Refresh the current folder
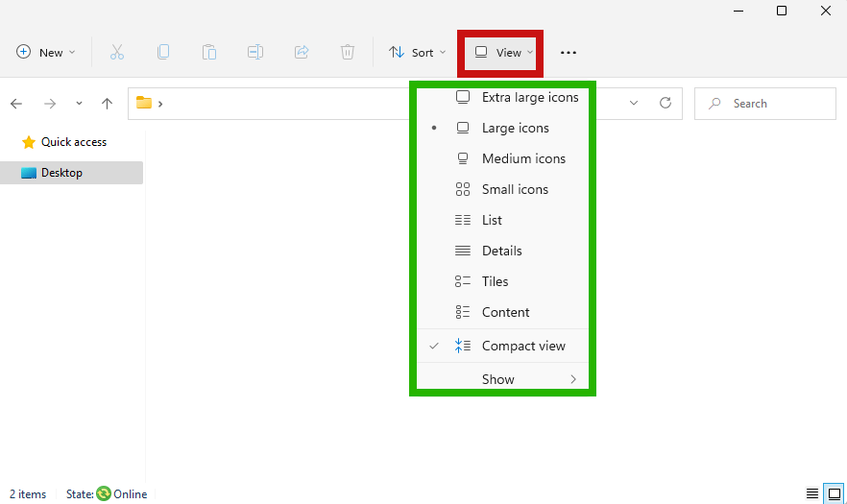Screen dimensions: 847x504 tap(665, 103)
